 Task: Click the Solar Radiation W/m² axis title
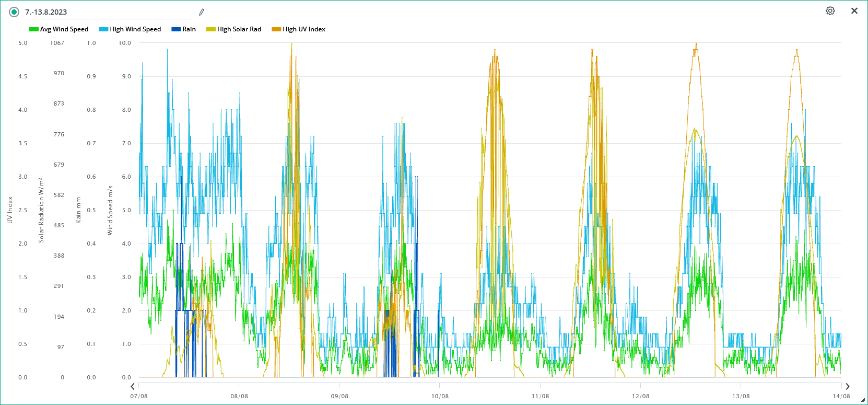click(41, 210)
